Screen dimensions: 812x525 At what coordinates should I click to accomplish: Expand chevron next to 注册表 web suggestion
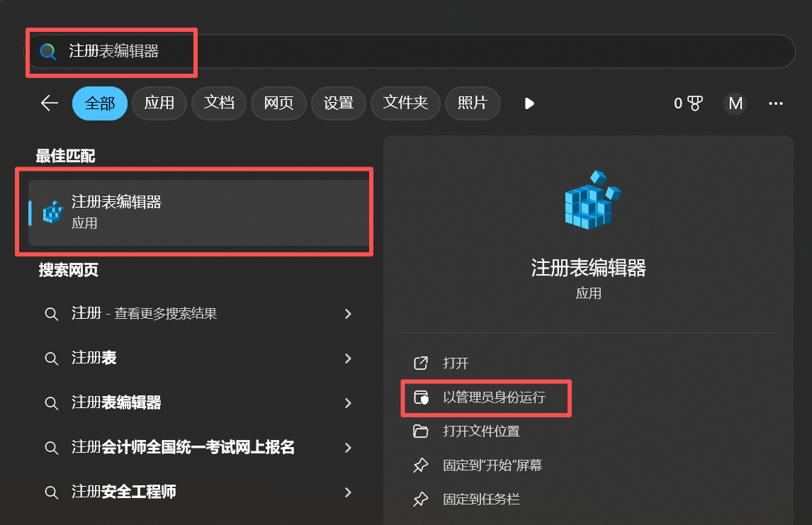[x=348, y=359]
